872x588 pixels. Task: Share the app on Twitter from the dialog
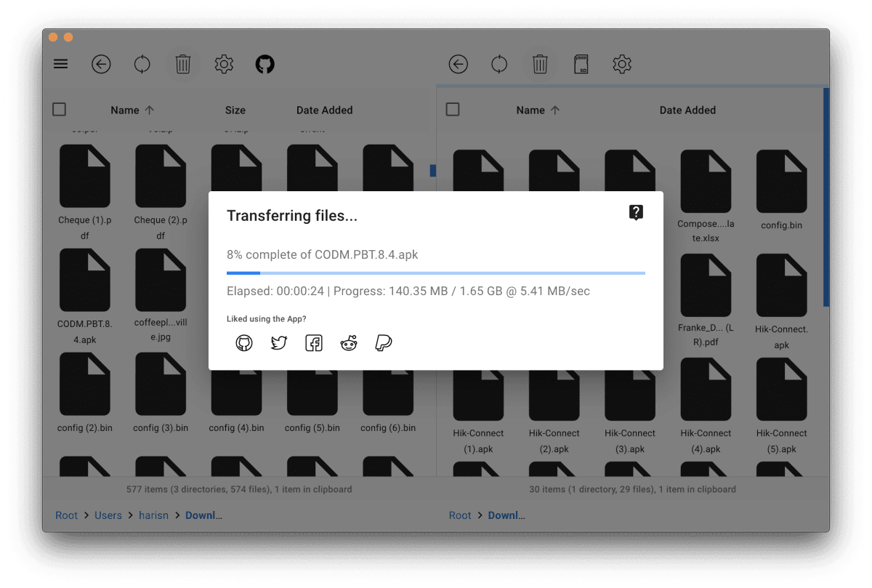click(x=279, y=342)
